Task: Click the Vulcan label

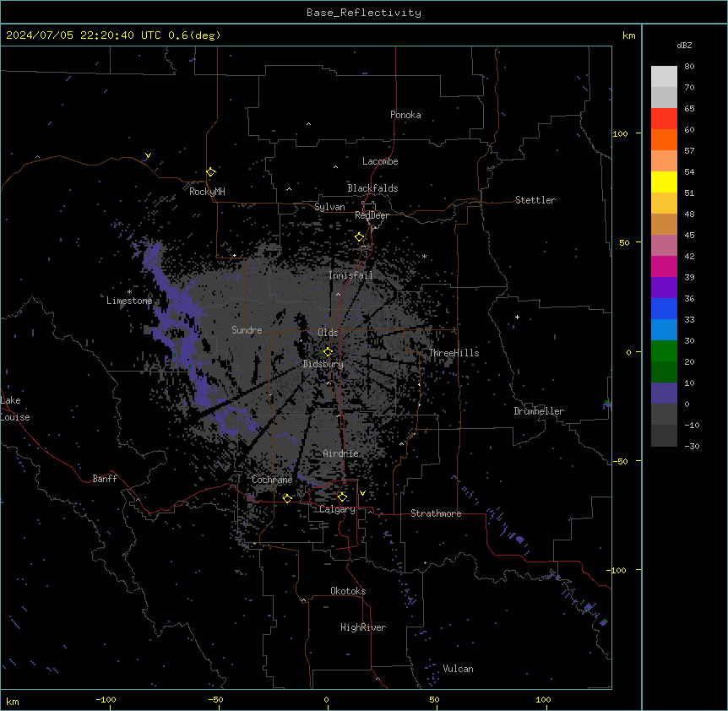Action: point(458,669)
